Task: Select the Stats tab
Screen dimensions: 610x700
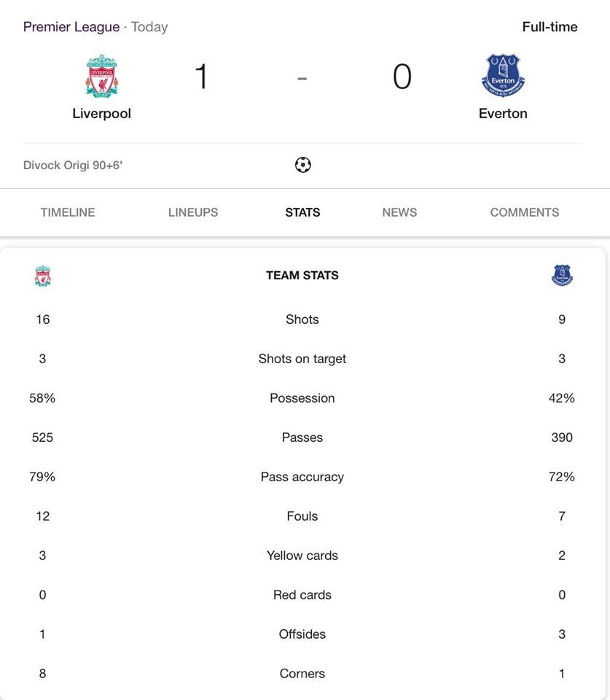Action: point(302,212)
